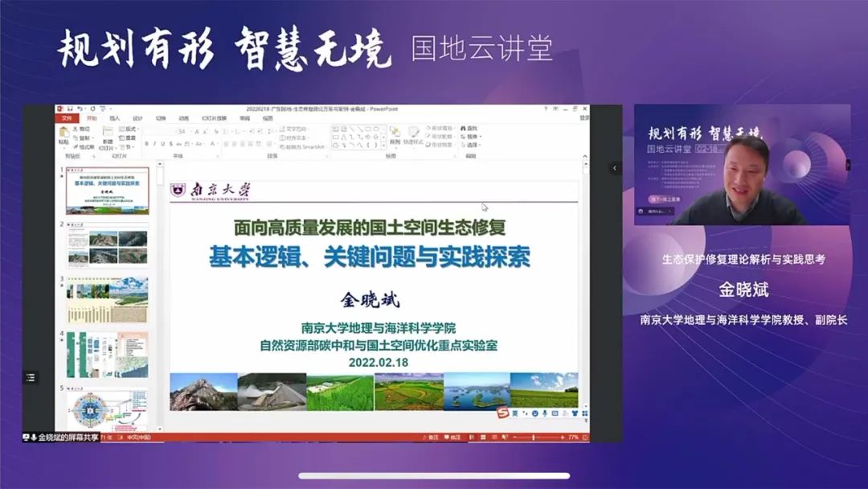868x489 pixels.
Task: Select slide 4 thumbnail
Action: pos(108,355)
